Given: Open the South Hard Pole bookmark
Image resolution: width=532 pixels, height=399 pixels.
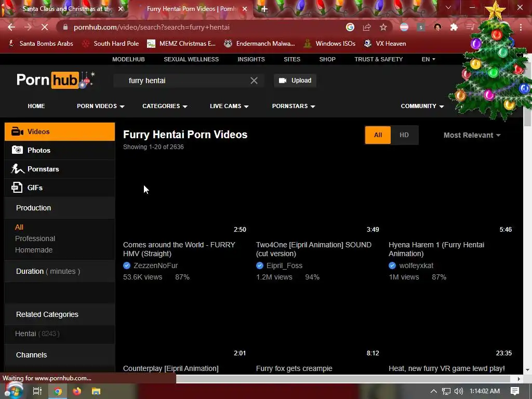Looking at the screenshot, I should 111,44.
